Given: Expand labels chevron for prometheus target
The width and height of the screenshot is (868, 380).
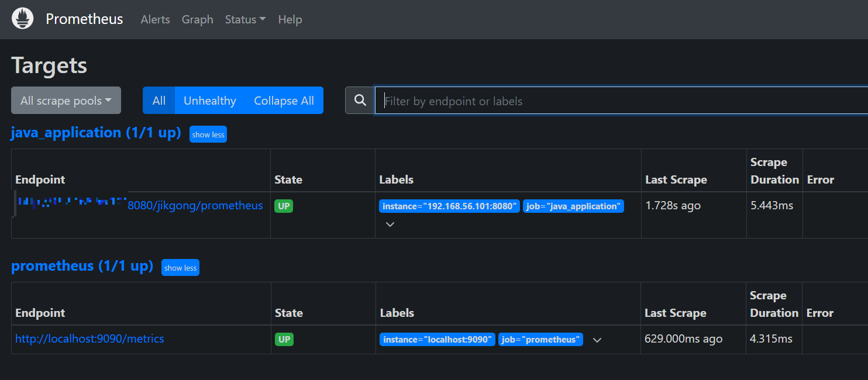Looking at the screenshot, I should (597, 340).
